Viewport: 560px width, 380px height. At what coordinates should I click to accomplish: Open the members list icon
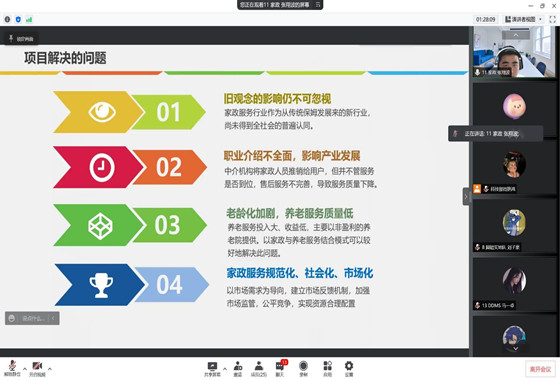coord(259,369)
